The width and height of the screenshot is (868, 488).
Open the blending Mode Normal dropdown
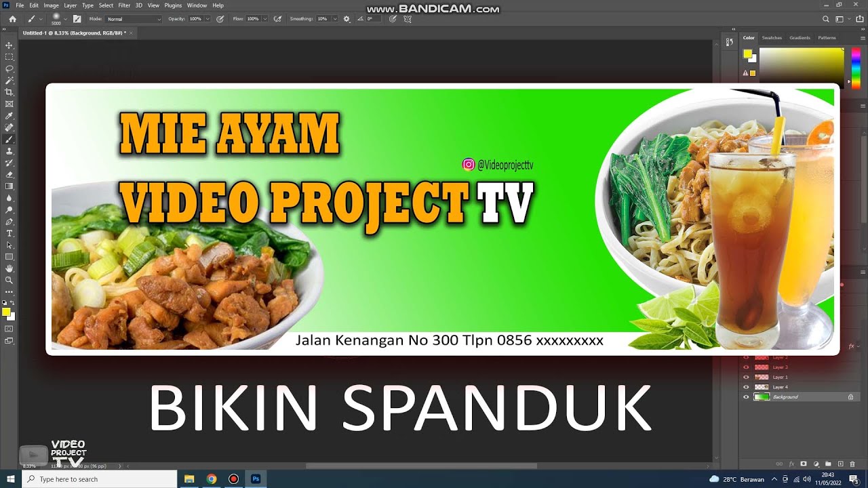[134, 19]
